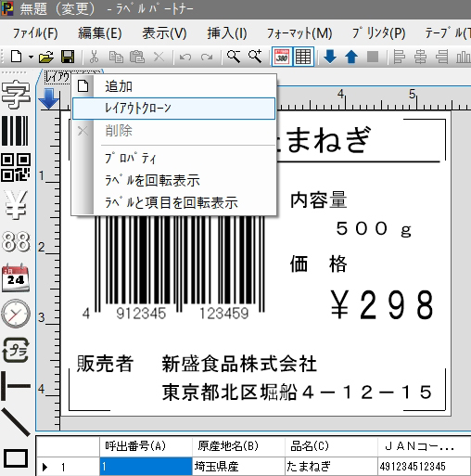Select the horizontal line drawing tool
Screen dimensions: 471x476
point(16,386)
